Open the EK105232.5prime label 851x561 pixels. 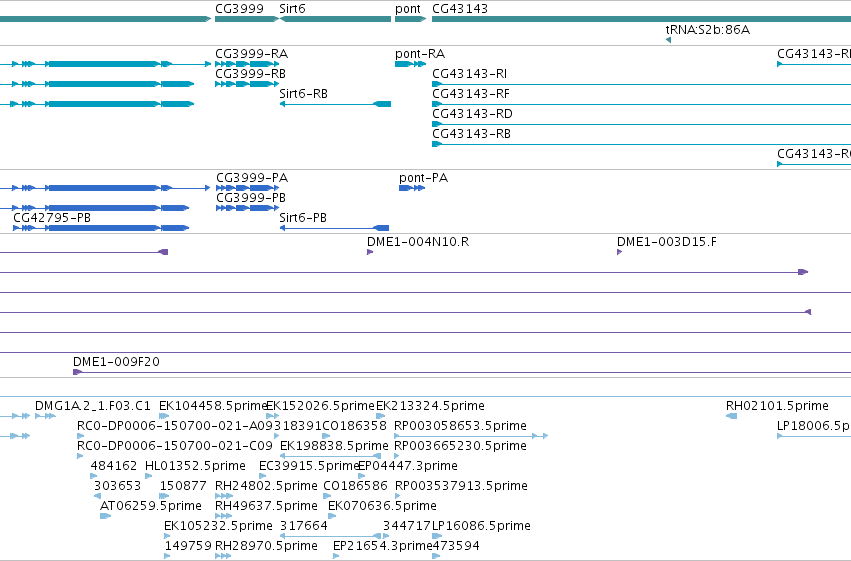(x=218, y=526)
